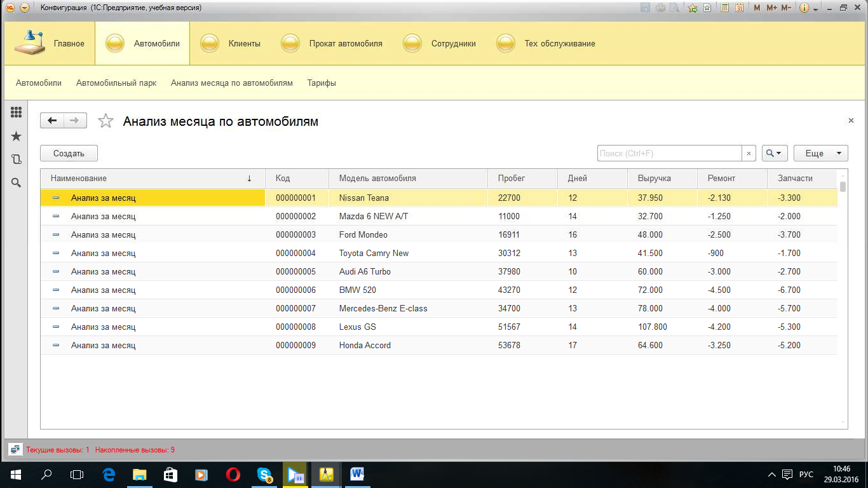Click the Запчасти column header

(802, 178)
